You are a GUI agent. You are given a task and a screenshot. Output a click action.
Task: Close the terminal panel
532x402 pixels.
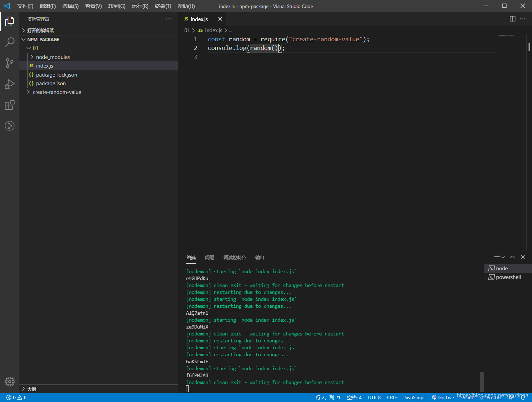[x=523, y=257]
